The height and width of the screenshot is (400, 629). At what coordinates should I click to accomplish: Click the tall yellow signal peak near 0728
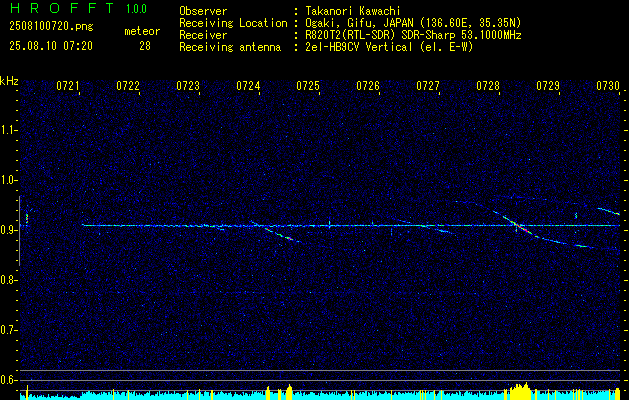point(520,392)
